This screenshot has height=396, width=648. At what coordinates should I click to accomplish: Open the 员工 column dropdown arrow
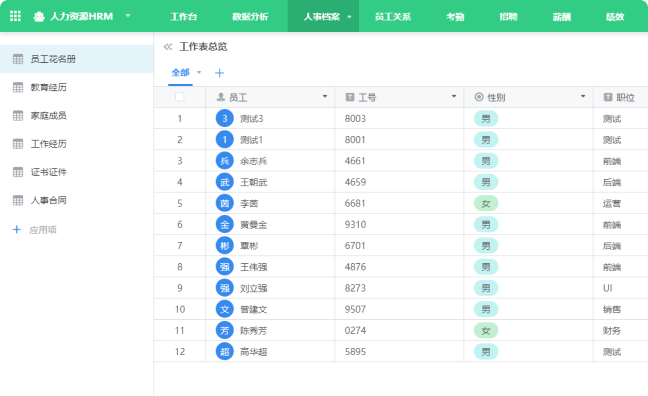pyautogui.click(x=325, y=96)
